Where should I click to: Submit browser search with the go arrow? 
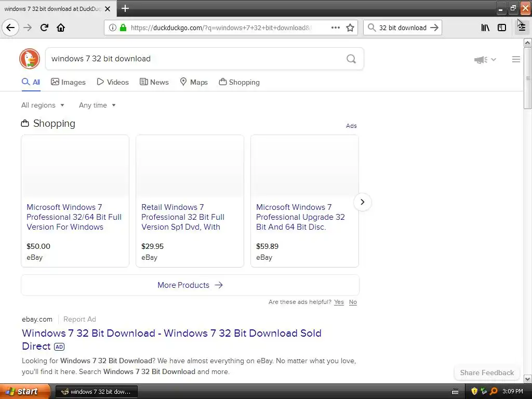pyautogui.click(x=434, y=28)
